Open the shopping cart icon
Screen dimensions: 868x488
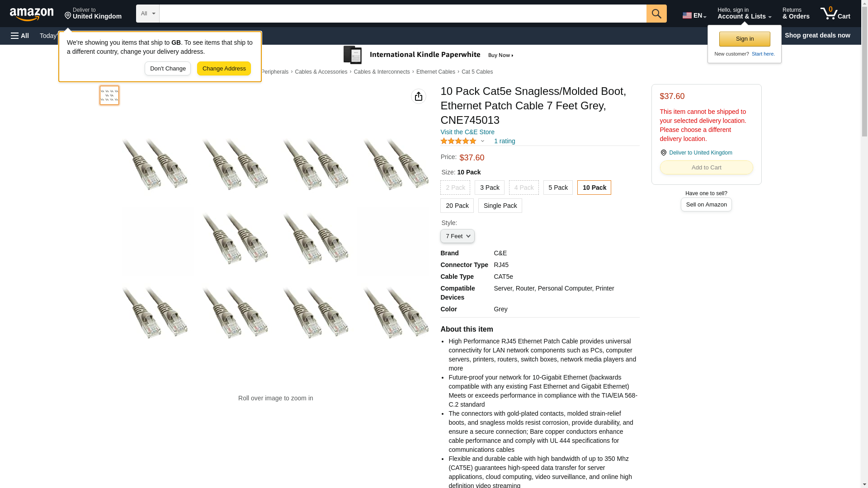click(x=835, y=14)
